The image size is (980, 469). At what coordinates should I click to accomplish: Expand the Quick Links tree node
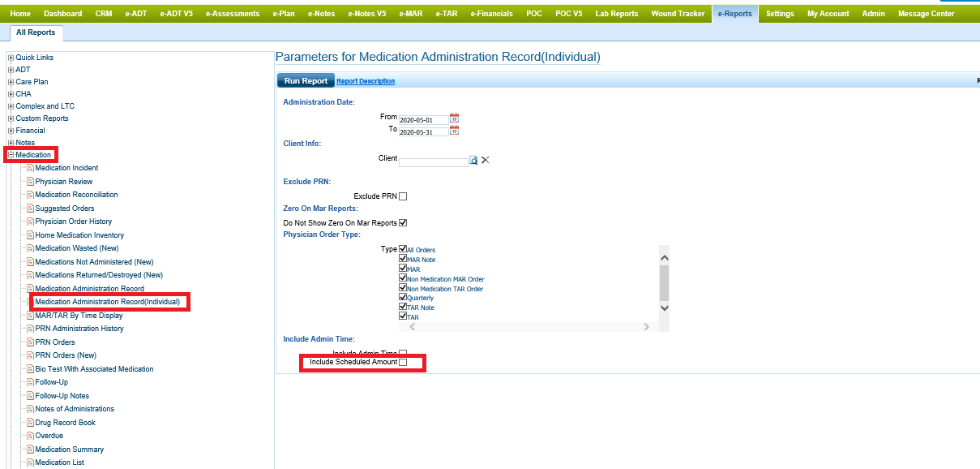[11, 58]
